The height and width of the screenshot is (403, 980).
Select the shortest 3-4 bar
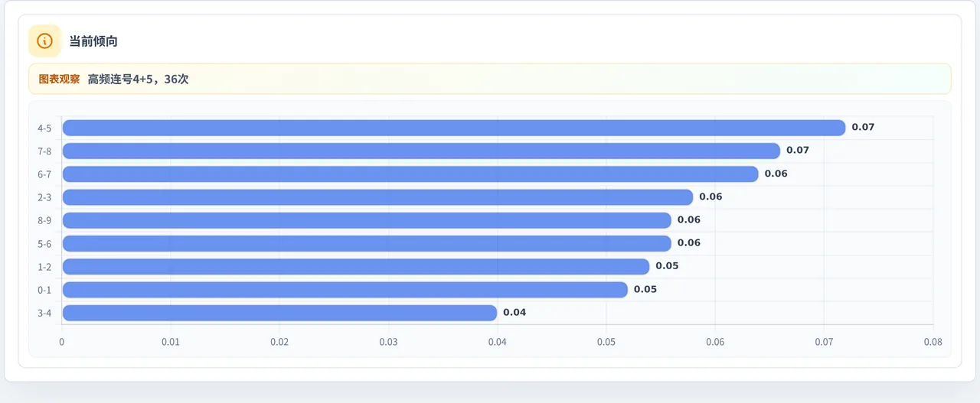(279, 313)
